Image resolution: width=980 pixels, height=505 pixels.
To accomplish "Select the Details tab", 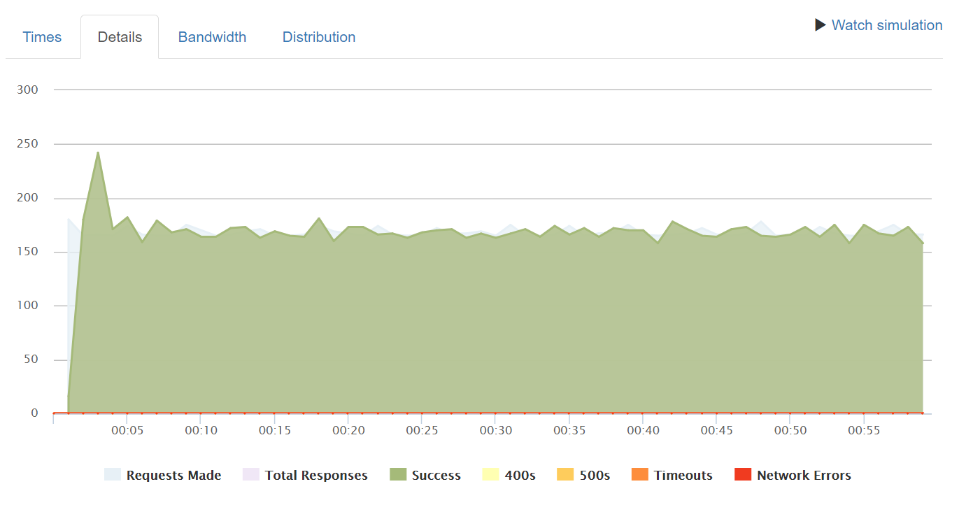I will click(120, 37).
